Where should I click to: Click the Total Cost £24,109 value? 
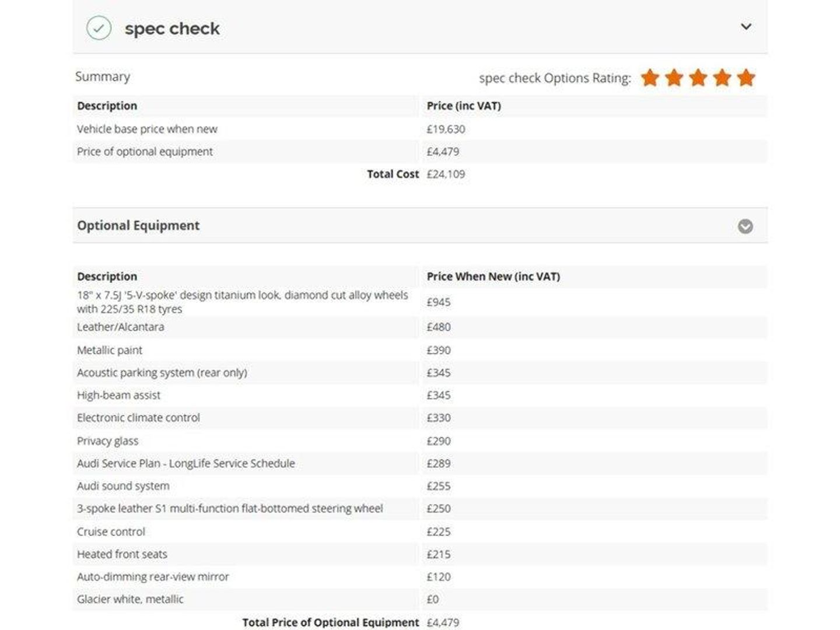(446, 174)
